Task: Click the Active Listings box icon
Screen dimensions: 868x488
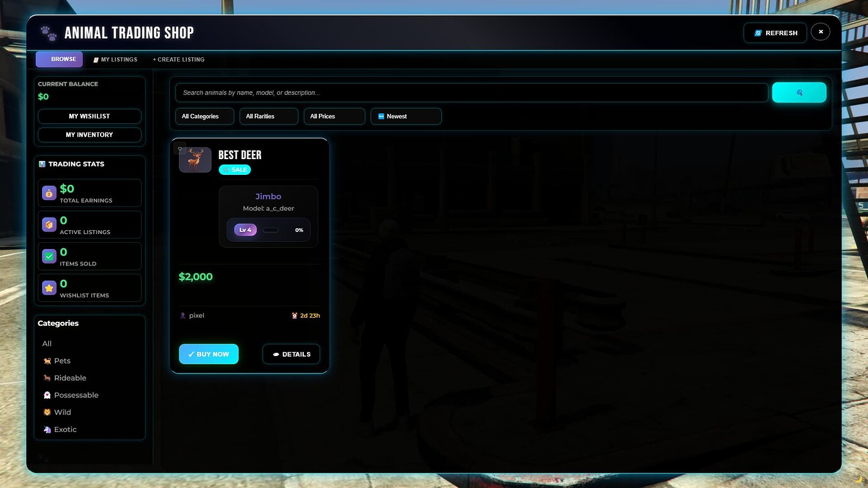Action: click(49, 225)
